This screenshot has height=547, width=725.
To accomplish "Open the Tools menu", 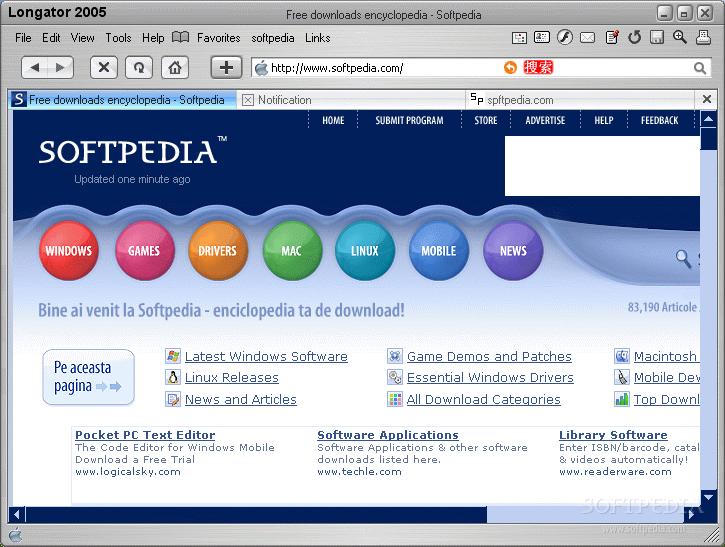I will tap(118, 38).
